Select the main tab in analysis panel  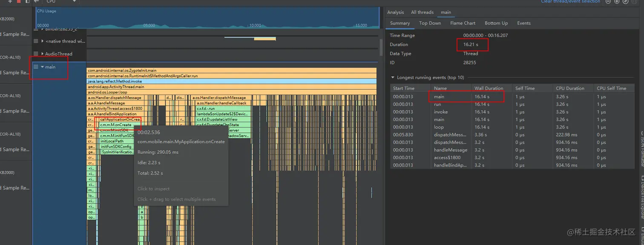[446, 12]
